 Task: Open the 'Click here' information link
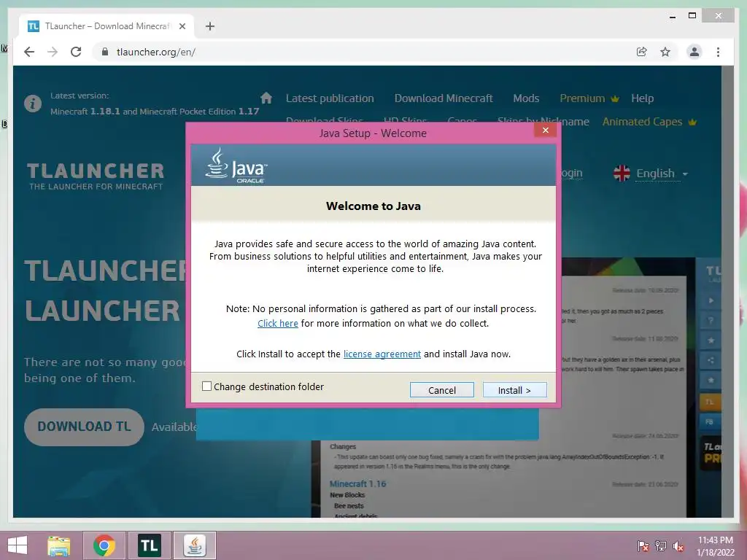(278, 323)
